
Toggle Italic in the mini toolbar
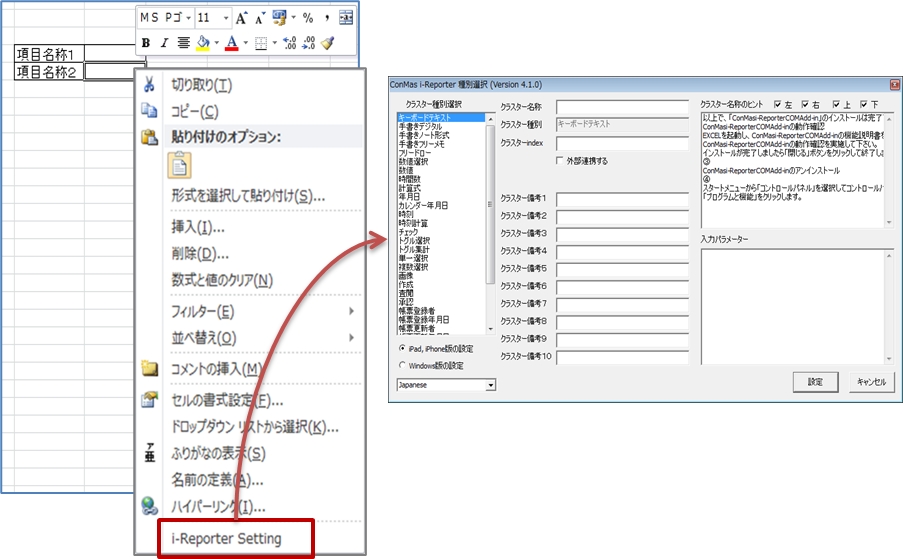(164, 43)
